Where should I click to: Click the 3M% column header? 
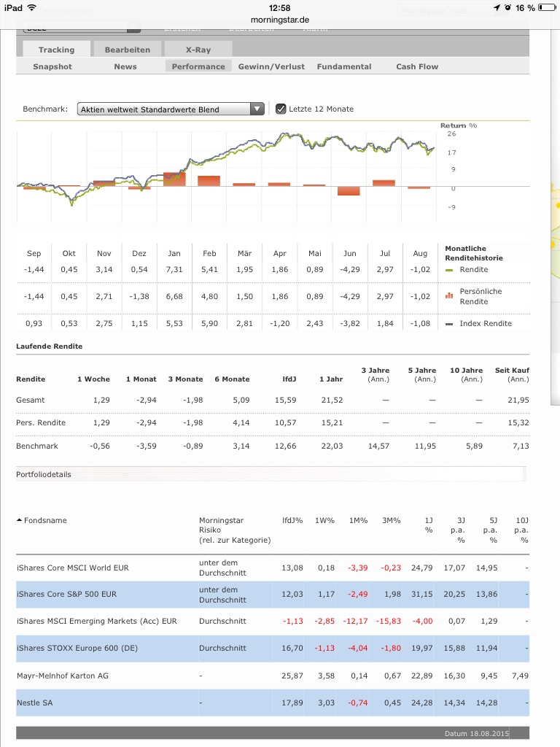[x=392, y=520]
